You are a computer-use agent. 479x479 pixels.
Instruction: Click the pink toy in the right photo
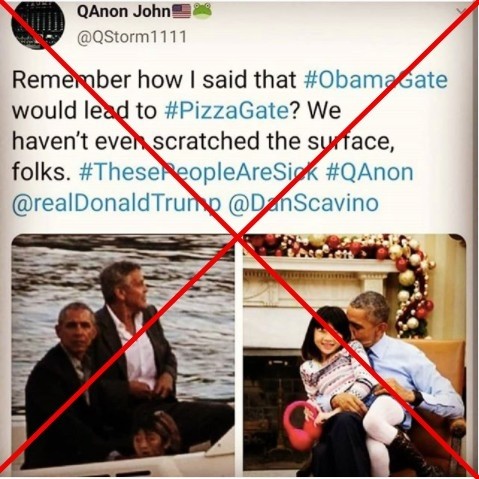[301, 424]
